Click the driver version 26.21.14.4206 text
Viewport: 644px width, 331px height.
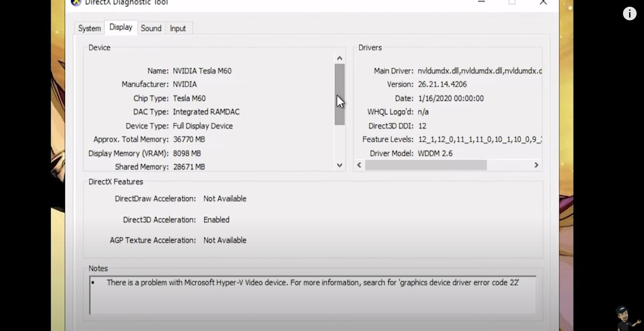[442, 84]
